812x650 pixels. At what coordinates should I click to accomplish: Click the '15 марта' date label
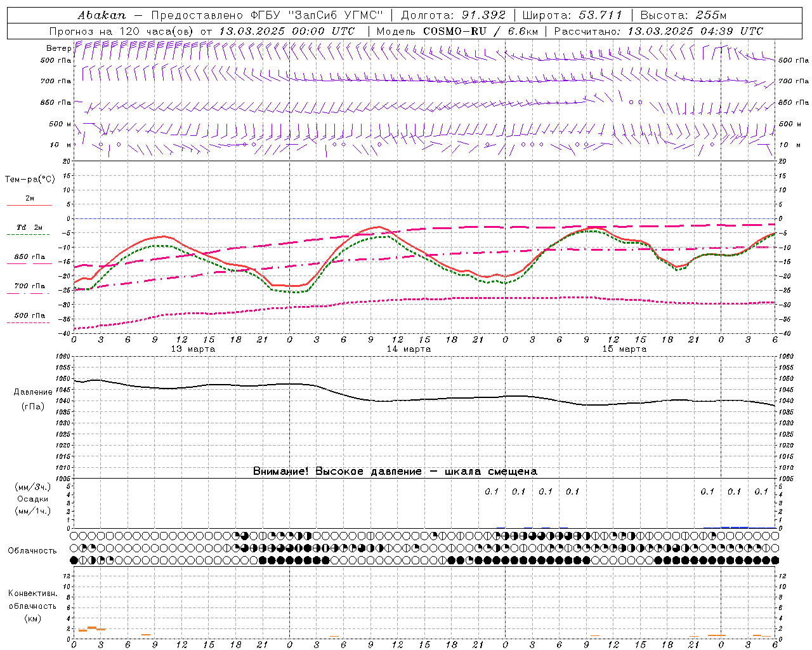pos(624,348)
